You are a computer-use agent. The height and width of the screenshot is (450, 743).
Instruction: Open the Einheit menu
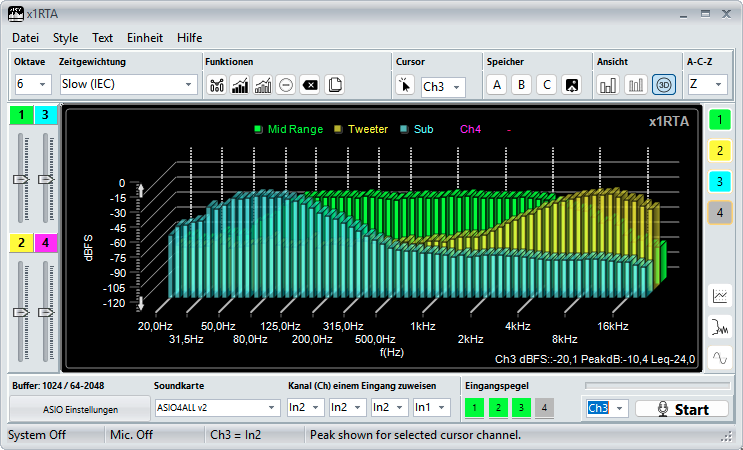[145, 38]
